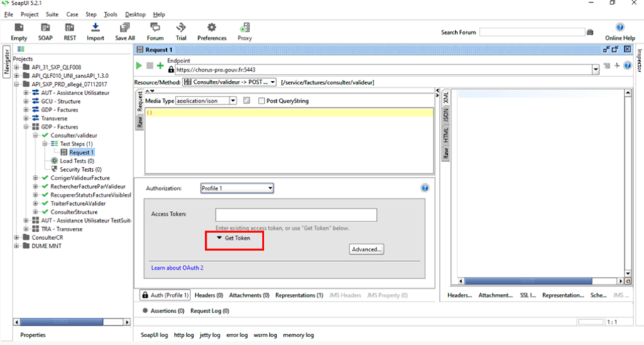This screenshot has width=644, height=345.
Task: Click Access Token input field
Action: (296, 215)
